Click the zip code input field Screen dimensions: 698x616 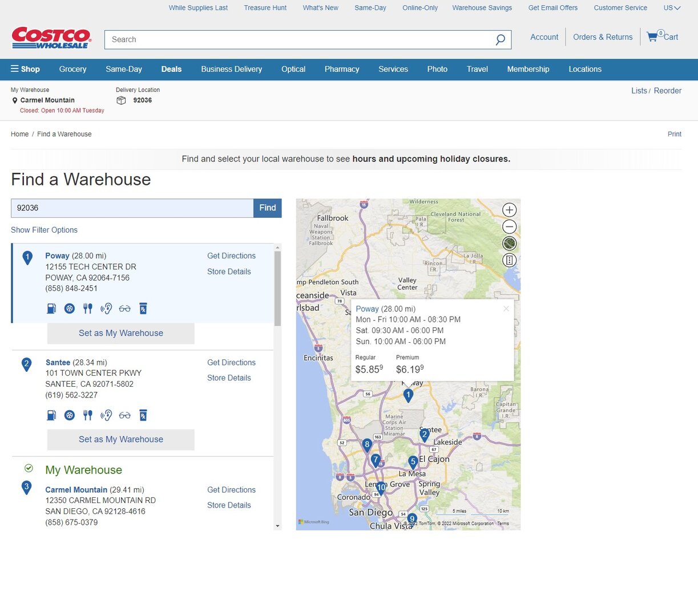tap(132, 208)
